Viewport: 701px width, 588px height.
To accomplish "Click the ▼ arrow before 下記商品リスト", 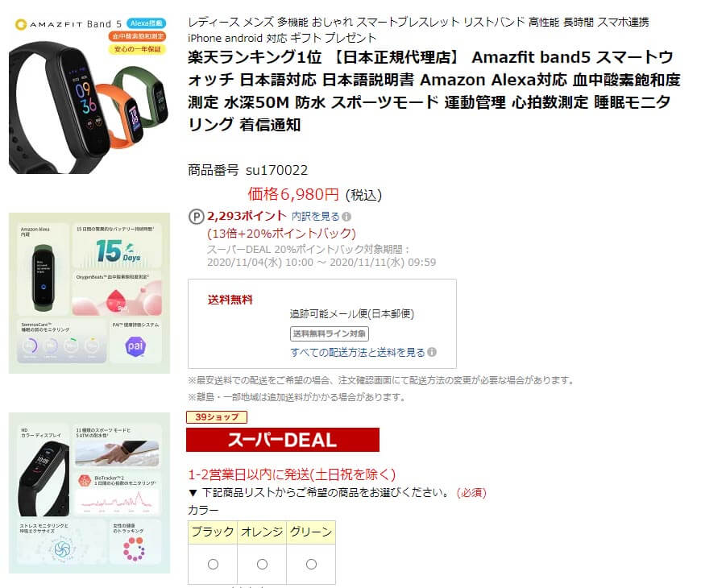I will (193, 493).
